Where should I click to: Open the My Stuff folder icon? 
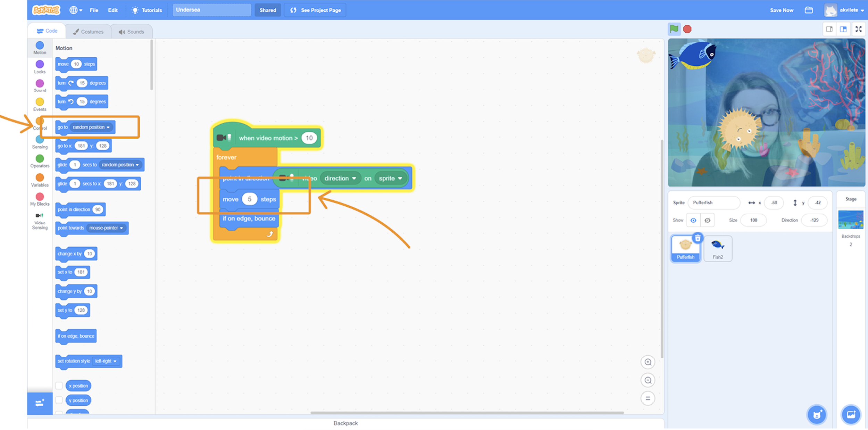pos(809,10)
